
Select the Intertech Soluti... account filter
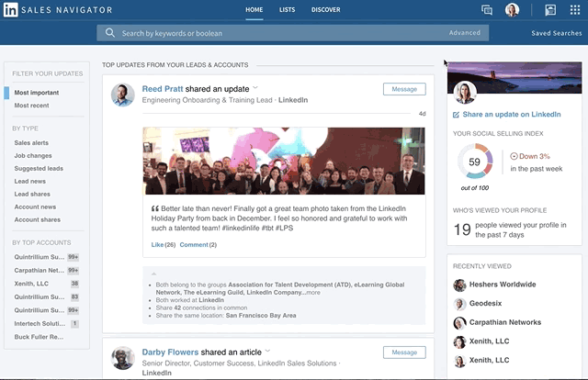click(40, 323)
